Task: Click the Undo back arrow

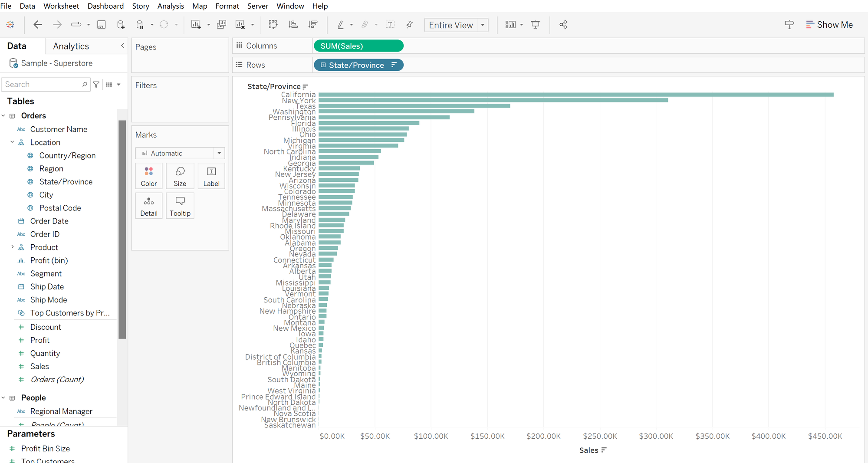Action: [x=38, y=25]
